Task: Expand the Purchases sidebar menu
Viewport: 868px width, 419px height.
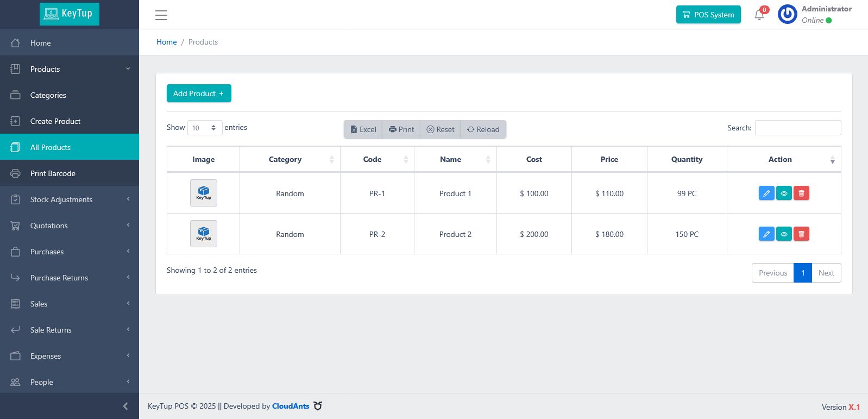Action: pyautogui.click(x=47, y=252)
